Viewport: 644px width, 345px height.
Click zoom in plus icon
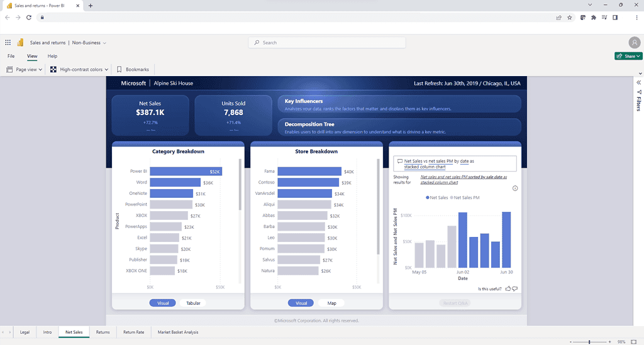609,342
